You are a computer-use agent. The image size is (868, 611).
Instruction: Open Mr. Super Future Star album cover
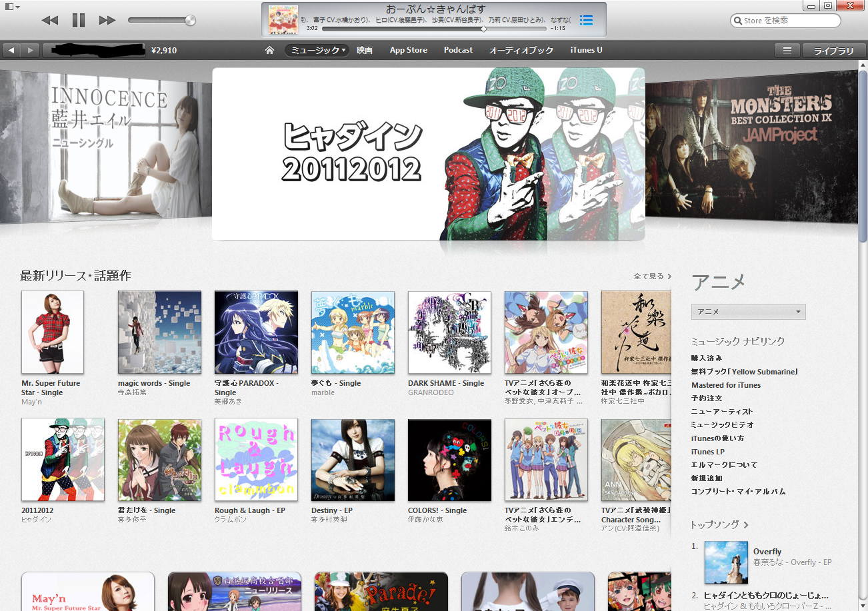tap(53, 332)
